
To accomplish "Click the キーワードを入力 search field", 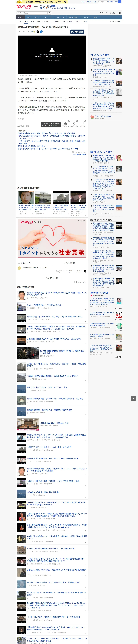I will (x=32, y=13).
